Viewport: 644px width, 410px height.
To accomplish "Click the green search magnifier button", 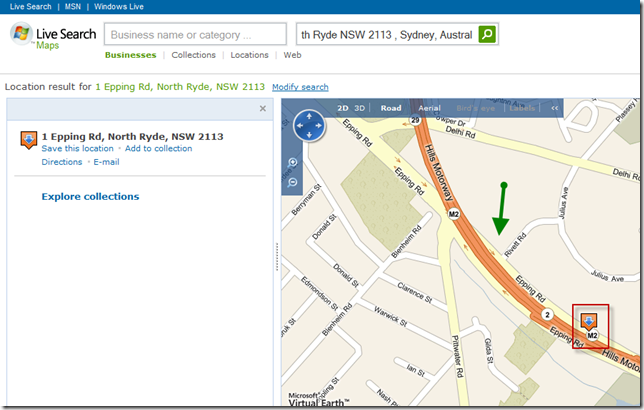I will click(487, 34).
